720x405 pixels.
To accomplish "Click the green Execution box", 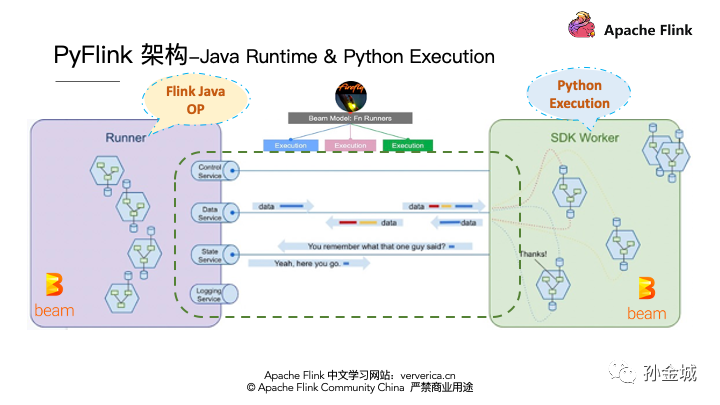I will pos(408,146).
